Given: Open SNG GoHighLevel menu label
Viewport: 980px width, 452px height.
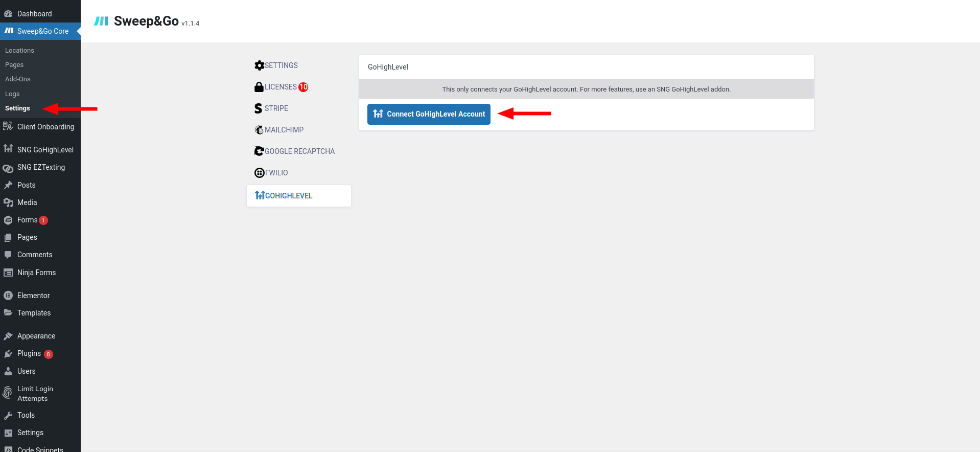Looking at the screenshot, I should [45, 149].
